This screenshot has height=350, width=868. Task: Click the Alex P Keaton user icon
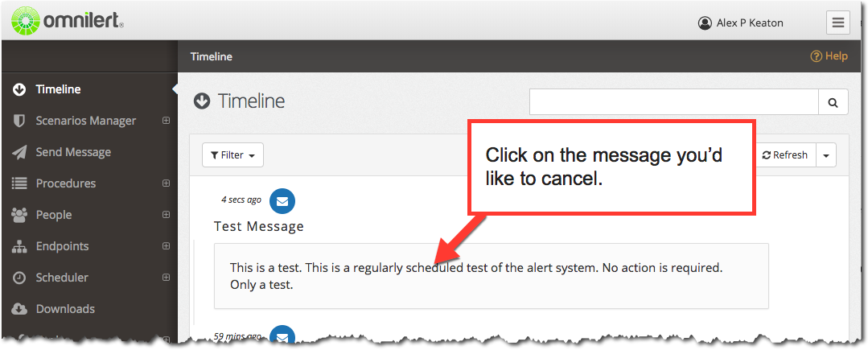point(705,23)
